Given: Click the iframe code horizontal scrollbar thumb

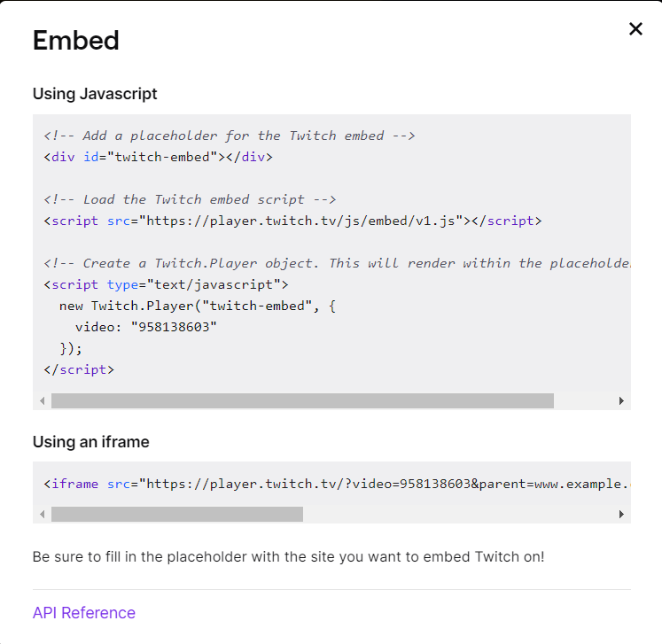Looking at the screenshot, I should [x=177, y=514].
